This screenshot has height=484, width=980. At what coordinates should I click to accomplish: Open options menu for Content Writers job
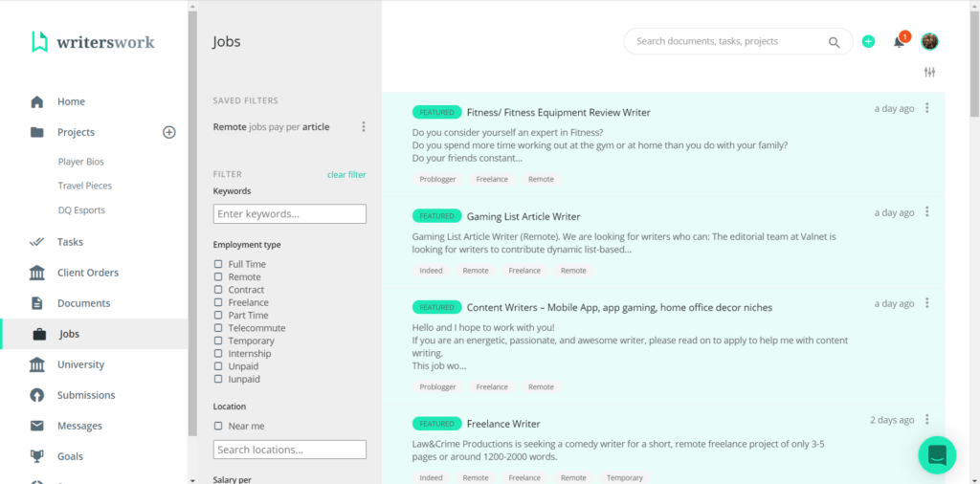click(x=927, y=303)
